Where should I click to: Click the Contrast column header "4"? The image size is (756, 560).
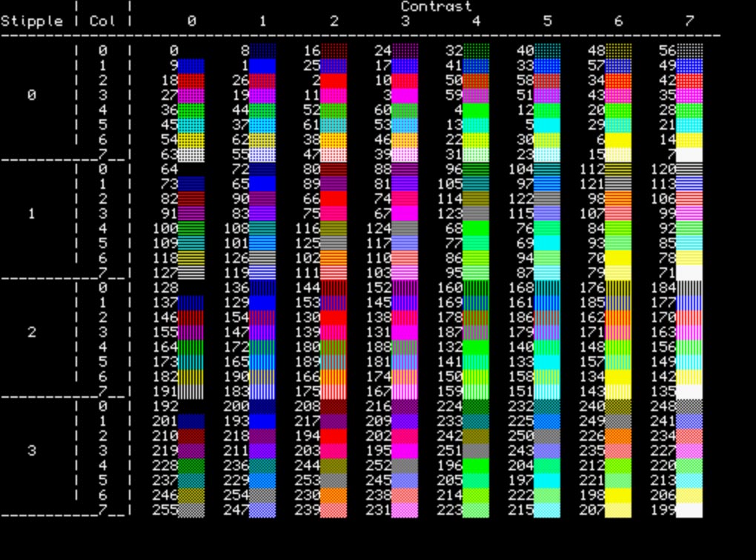point(477,21)
